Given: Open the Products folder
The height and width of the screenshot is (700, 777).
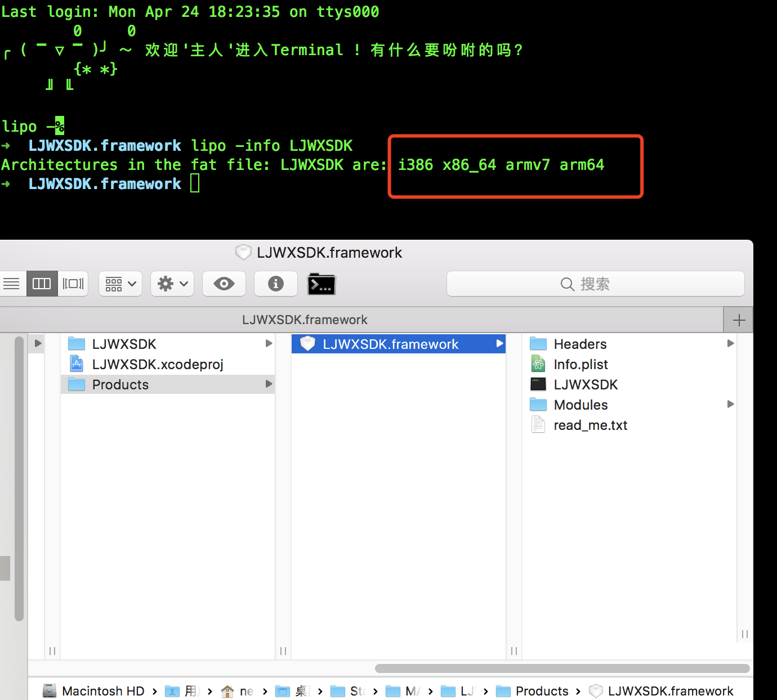Looking at the screenshot, I should tap(120, 385).
